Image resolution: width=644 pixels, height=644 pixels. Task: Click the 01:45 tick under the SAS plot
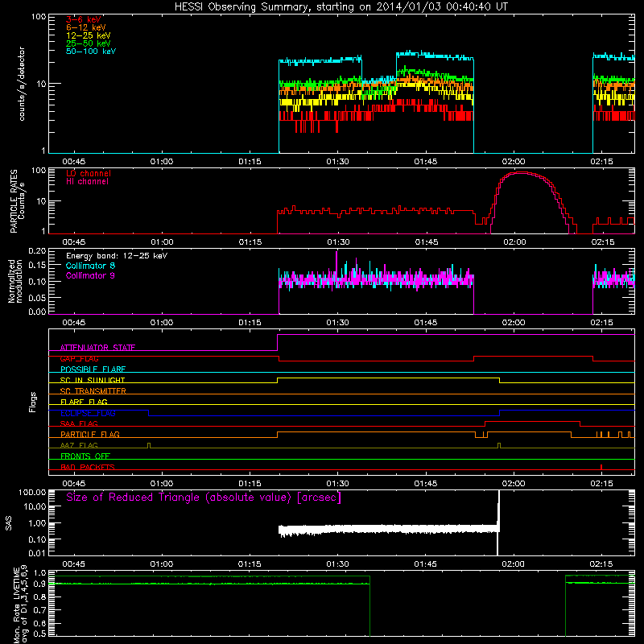click(426, 564)
